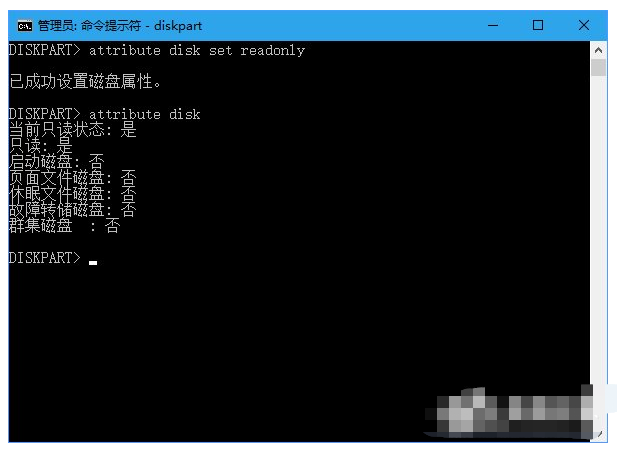Click the scrollbar up arrow
The width and height of the screenshot is (620, 453).
pyautogui.click(x=598, y=50)
